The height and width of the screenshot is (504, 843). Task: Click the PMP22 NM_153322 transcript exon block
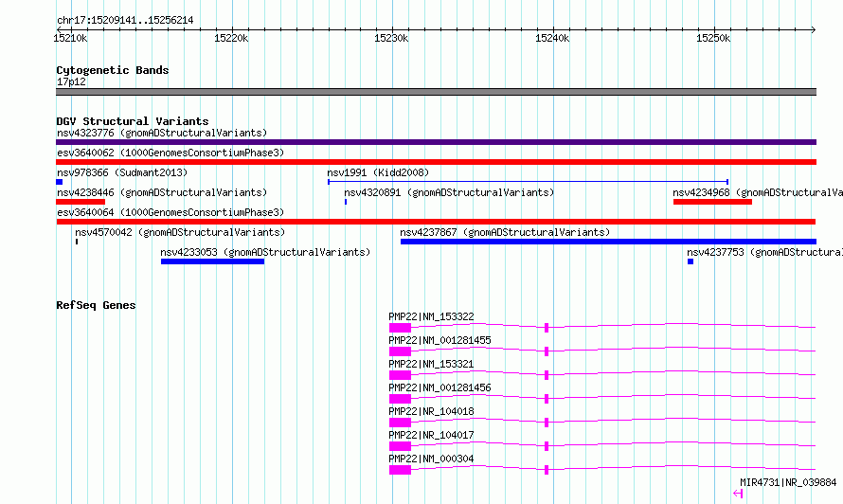coord(400,328)
